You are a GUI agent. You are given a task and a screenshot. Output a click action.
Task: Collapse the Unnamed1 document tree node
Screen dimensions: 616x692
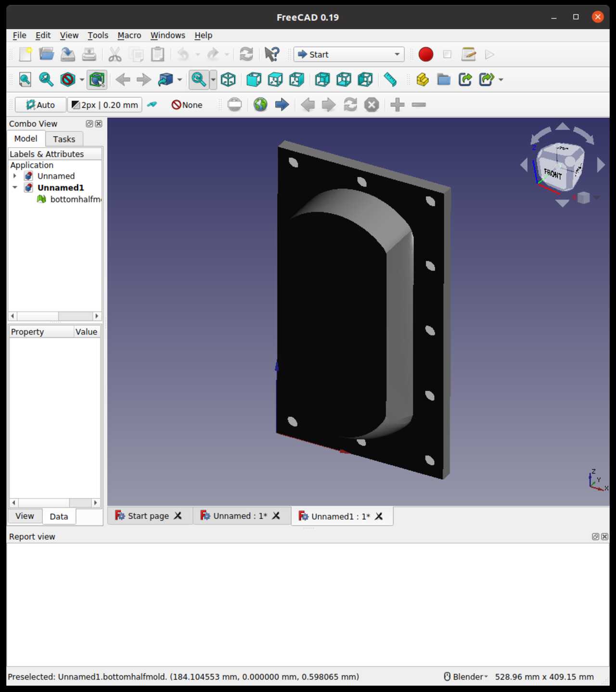point(15,188)
